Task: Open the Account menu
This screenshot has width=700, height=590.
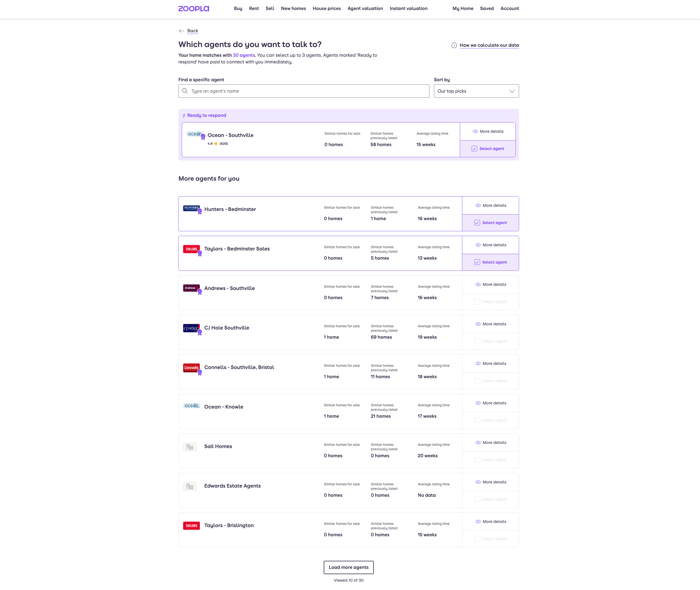Action: 509,9
